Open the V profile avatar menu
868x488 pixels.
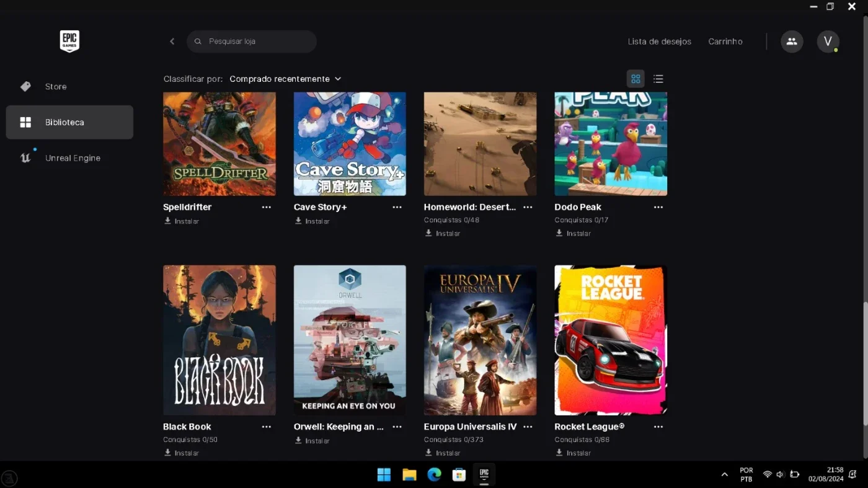click(828, 42)
